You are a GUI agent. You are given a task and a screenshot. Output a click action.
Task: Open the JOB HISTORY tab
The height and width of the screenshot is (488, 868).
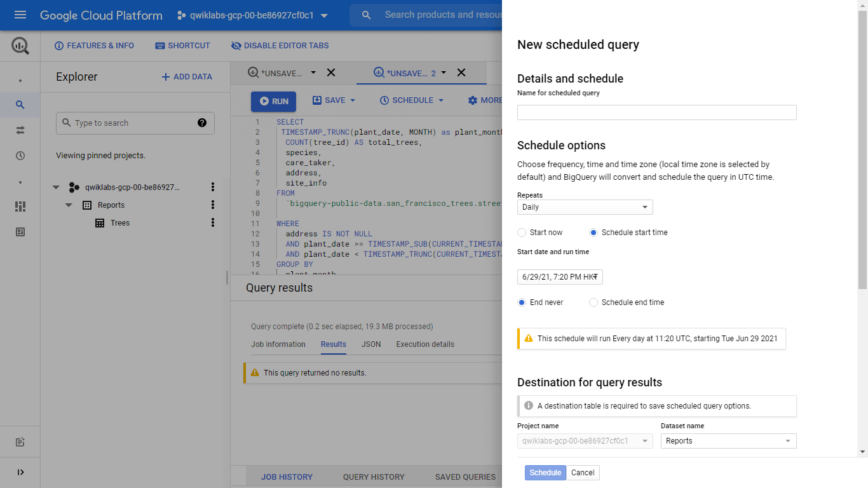287,477
